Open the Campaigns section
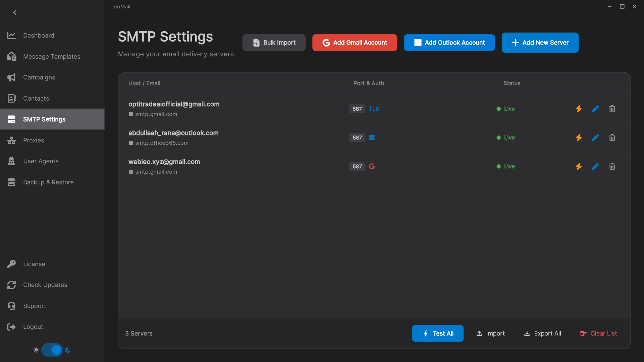The width and height of the screenshot is (644, 362). [x=52, y=77]
